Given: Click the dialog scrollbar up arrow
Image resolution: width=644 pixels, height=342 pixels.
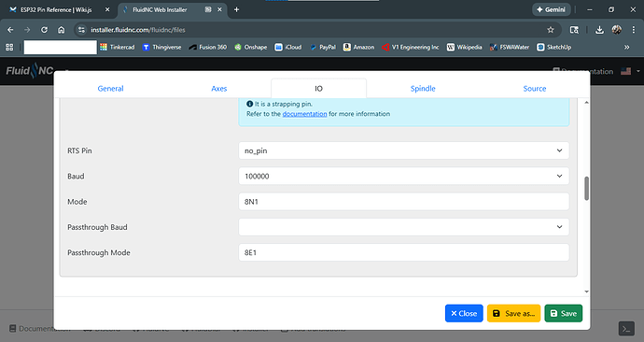Looking at the screenshot, I should [586, 103].
